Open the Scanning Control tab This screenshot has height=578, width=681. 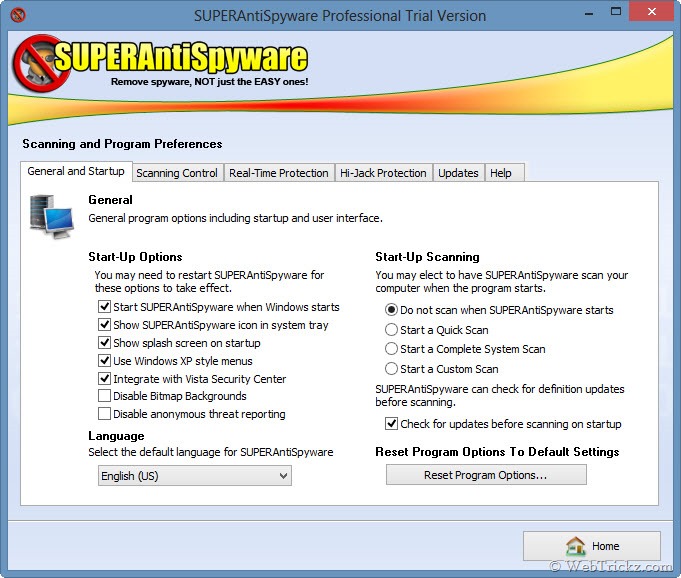click(x=177, y=173)
